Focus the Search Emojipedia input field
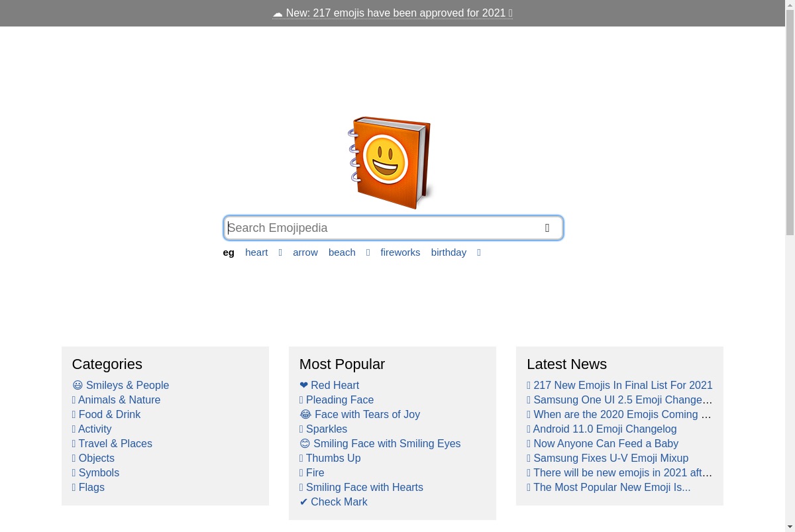Image resolution: width=795 pixels, height=532 pixels. pos(393,228)
